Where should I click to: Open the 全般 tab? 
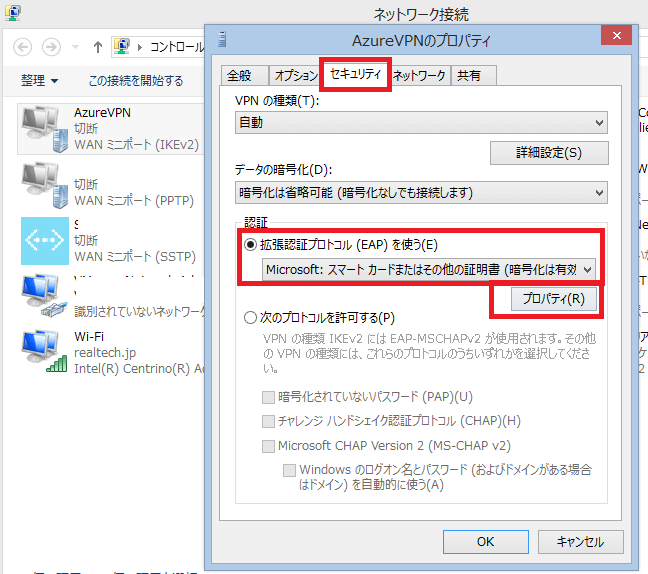coord(245,76)
